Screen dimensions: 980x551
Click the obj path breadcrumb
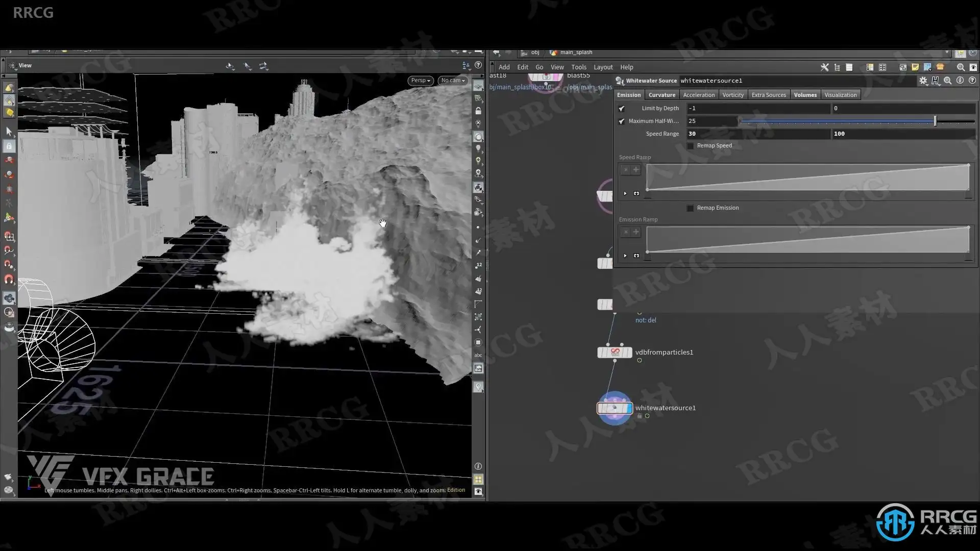pyautogui.click(x=534, y=52)
